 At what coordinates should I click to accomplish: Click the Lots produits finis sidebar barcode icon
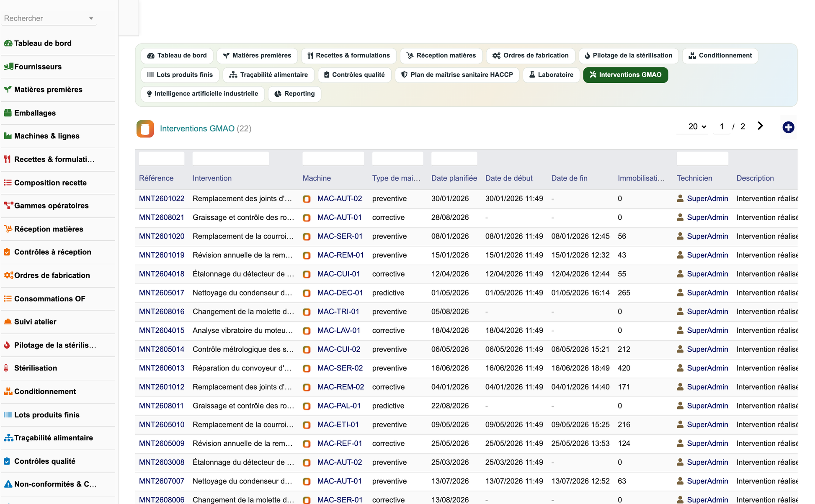coord(8,415)
